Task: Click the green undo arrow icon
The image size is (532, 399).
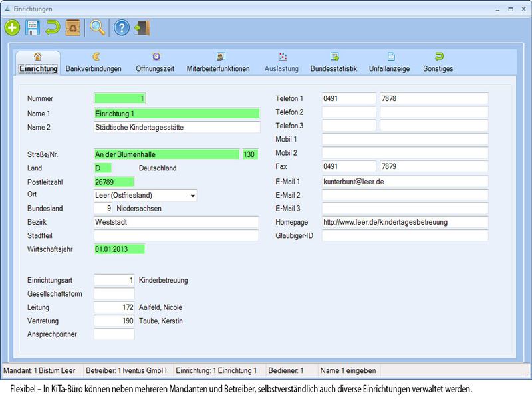Action: click(53, 27)
